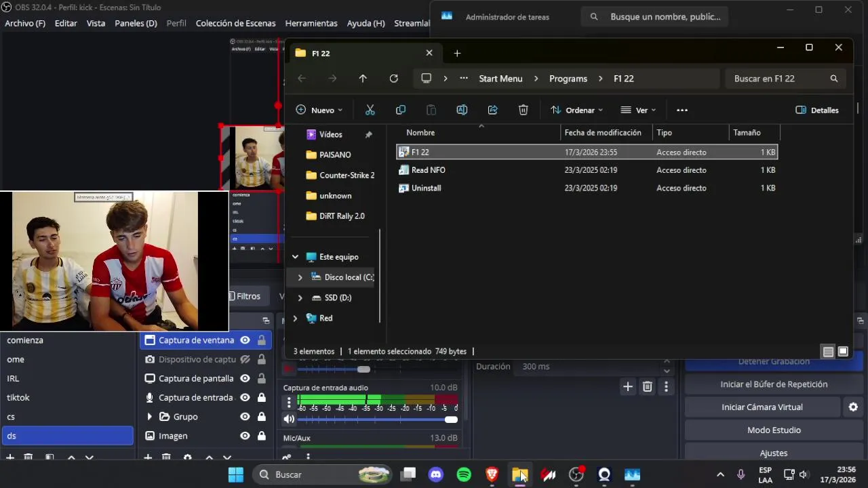
Task: Click the Windows Start button
Action: pos(235,474)
